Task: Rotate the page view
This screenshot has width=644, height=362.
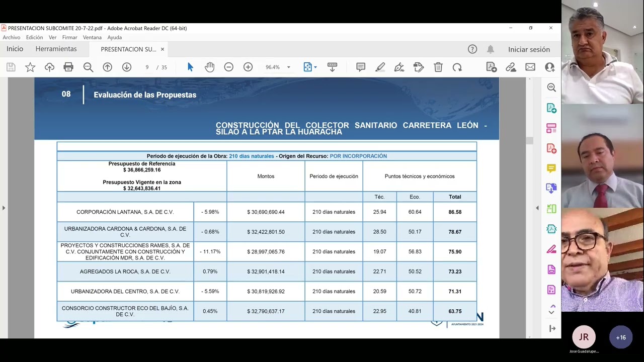Action: click(457, 67)
